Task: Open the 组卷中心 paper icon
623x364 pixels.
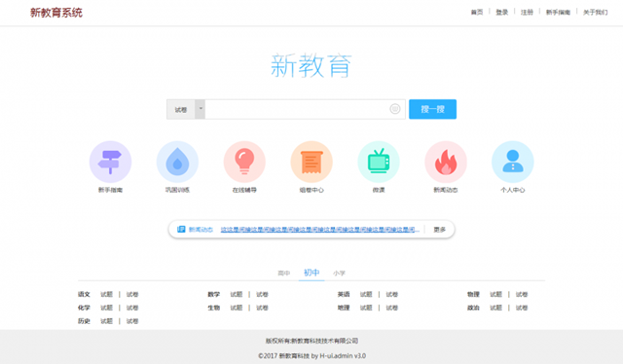Action: pos(311,162)
